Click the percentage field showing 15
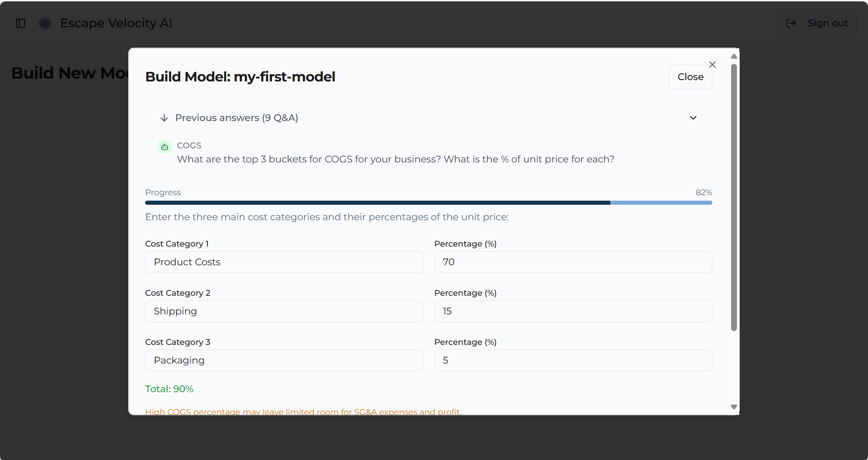Screen dimensions: 868x460 (573, 311)
